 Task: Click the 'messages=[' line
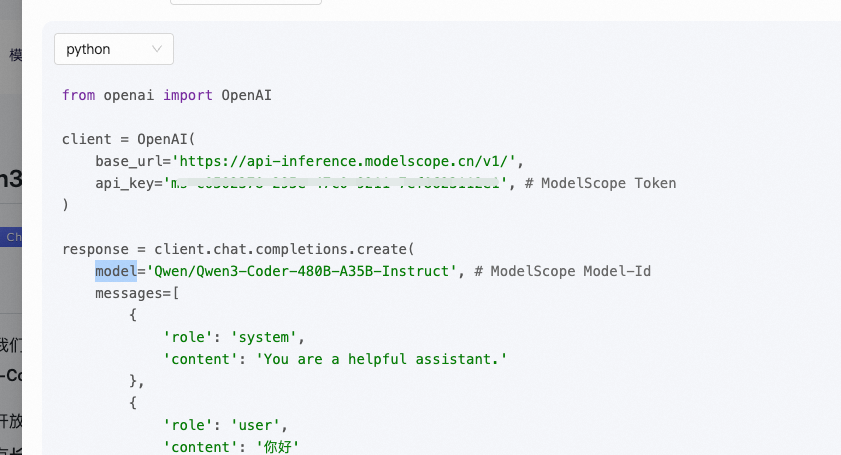[136, 293]
